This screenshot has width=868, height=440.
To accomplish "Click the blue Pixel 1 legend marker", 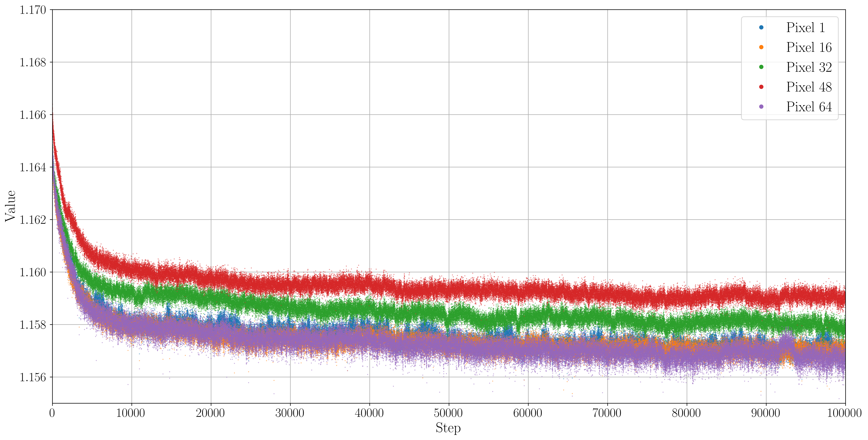I will tap(761, 27).
